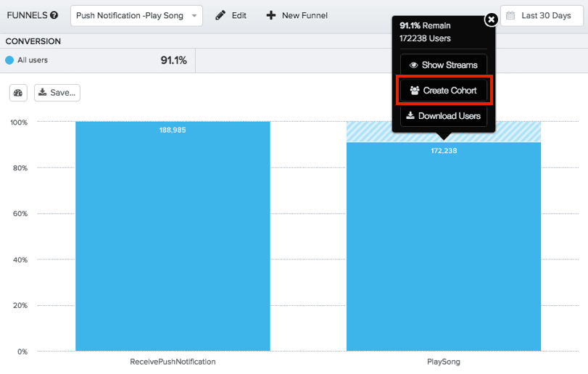Viewport: 588px width, 374px height.
Task: Click the ReceivePushNotification bar
Action: coord(173,239)
